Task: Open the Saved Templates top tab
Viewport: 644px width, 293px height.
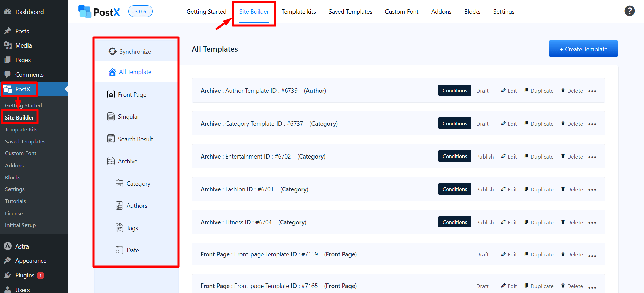Action: [350, 12]
